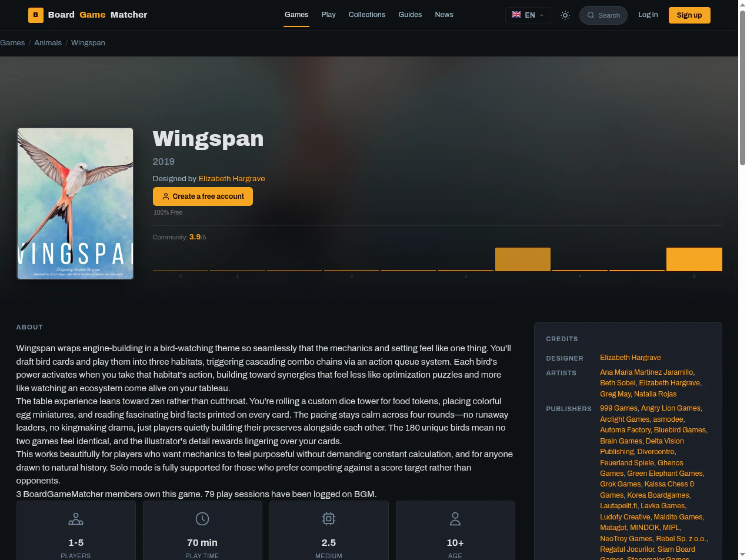747x560 pixels.
Task: Open publisher Feuerland Spiele
Action: click(627, 463)
